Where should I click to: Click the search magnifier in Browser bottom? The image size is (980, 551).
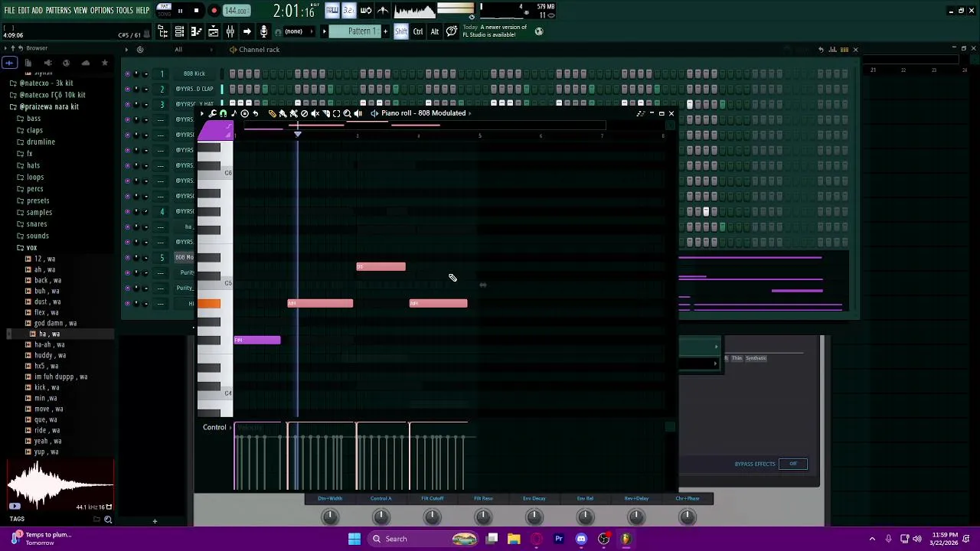tap(108, 520)
